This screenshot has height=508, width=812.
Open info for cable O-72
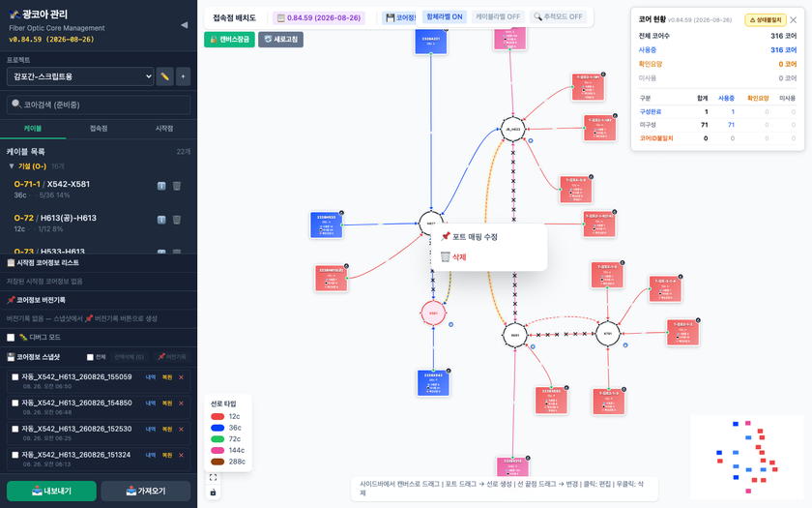[161, 220]
